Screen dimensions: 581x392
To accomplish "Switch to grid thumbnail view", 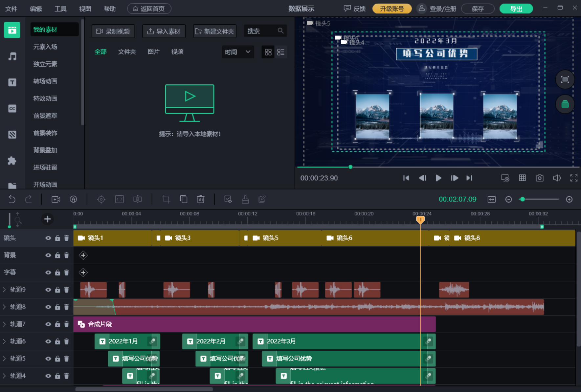I will [x=268, y=52].
